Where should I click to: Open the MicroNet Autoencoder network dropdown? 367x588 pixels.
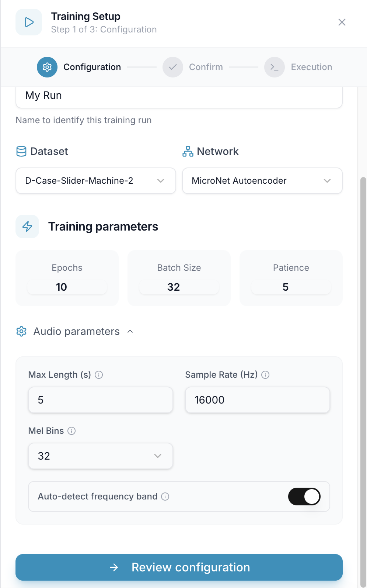pyautogui.click(x=262, y=181)
